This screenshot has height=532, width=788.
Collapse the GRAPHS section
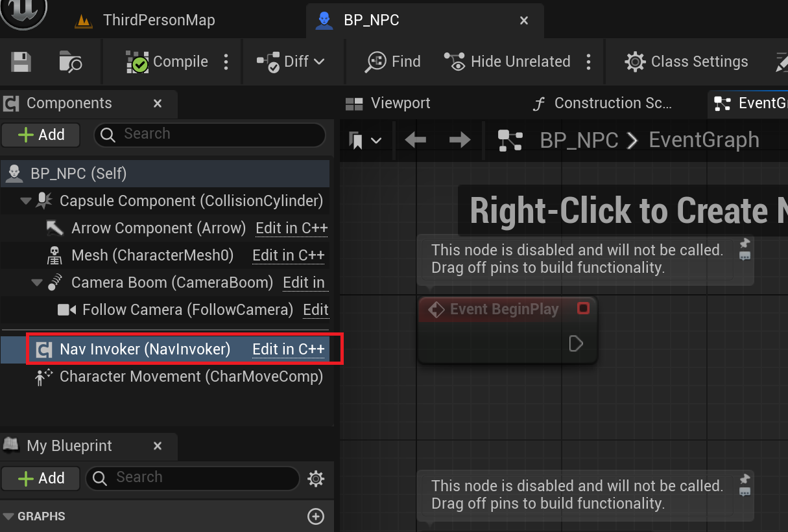pos(8,516)
